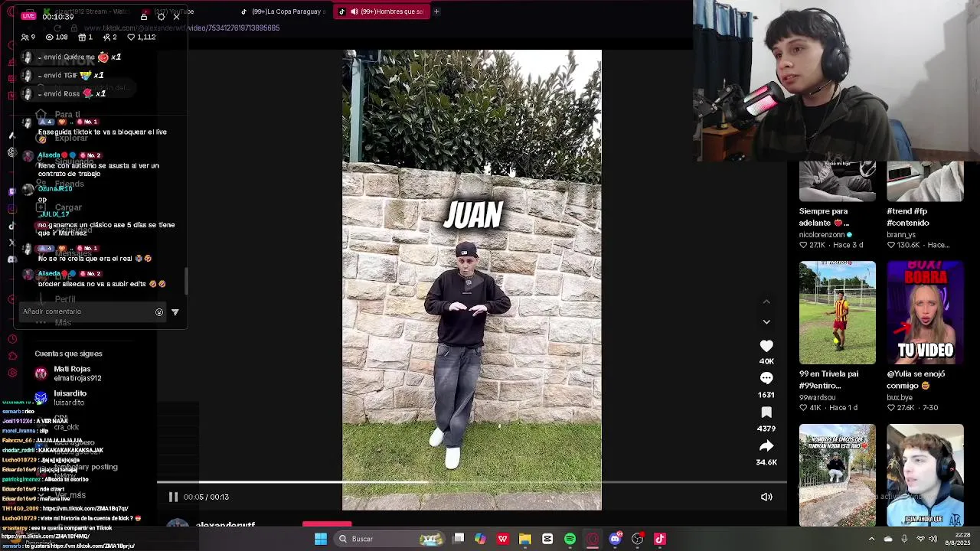Click the tiktok.com address bar URL
This screenshot has height=551, width=980.
tap(181, 28)
